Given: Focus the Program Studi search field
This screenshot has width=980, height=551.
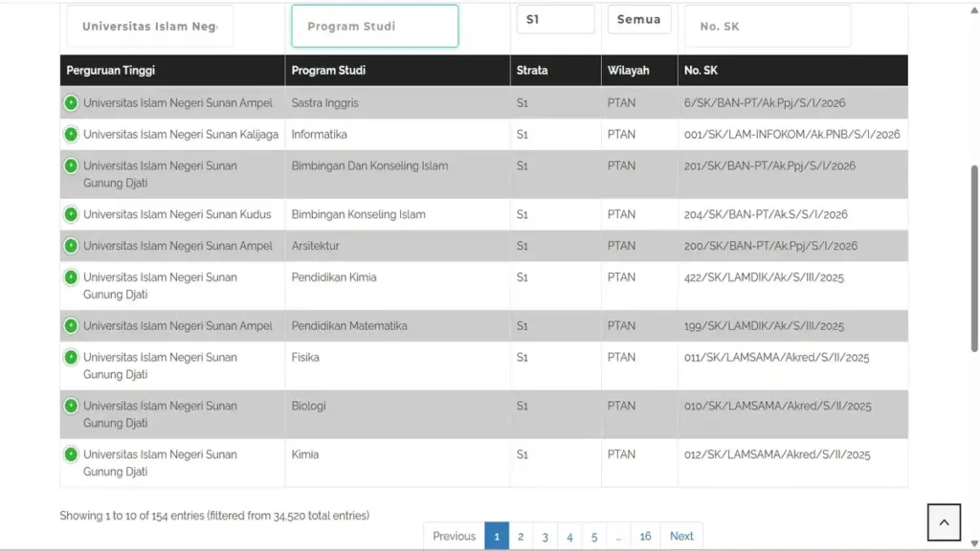Looking at the screenshot, I should (374, 27).
